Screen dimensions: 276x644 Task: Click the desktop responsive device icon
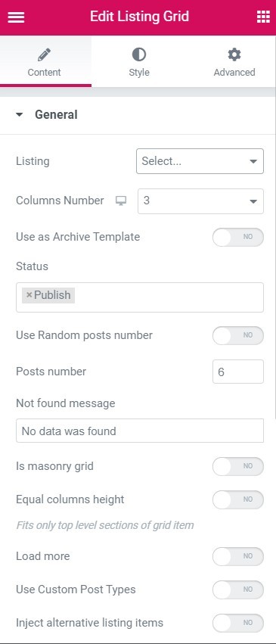click(120, 201)
